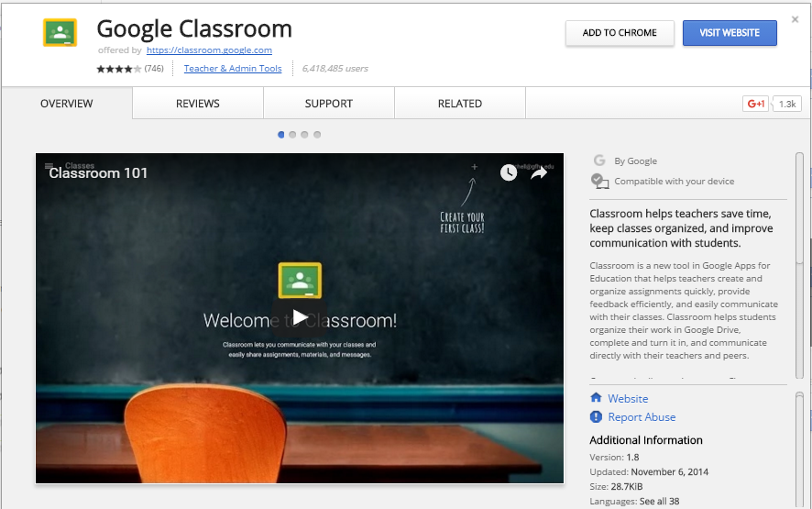
Task: Click the Google Classroom app icon
Action: [x=60, y=33]
